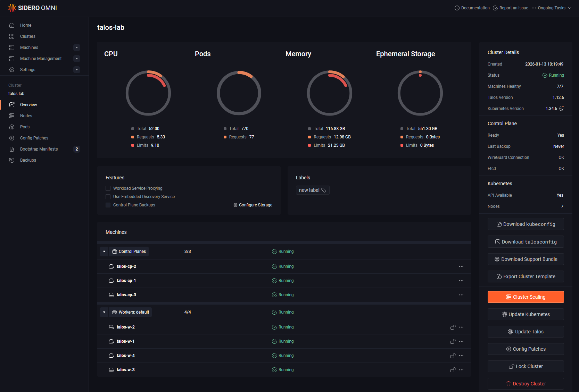
Task: Open the talos-w-3 machine
Action: 126,370
